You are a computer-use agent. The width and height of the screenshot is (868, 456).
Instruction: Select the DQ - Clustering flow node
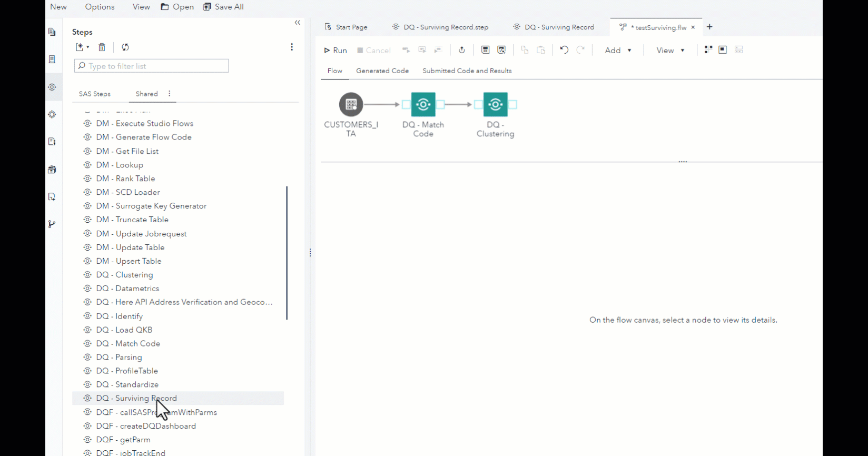pos(496,104)
